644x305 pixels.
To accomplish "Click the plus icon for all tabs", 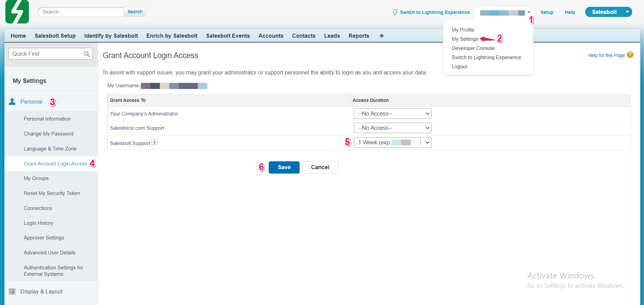I will 381,36.
